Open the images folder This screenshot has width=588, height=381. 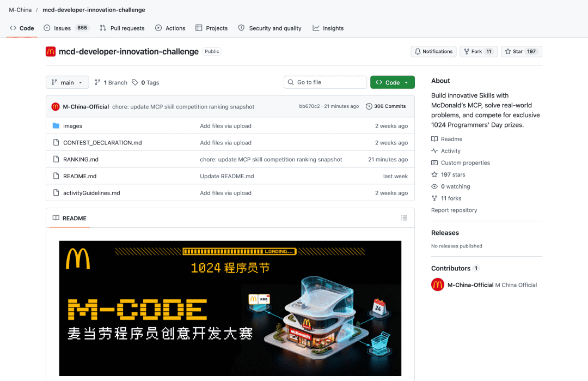[73, 126]
